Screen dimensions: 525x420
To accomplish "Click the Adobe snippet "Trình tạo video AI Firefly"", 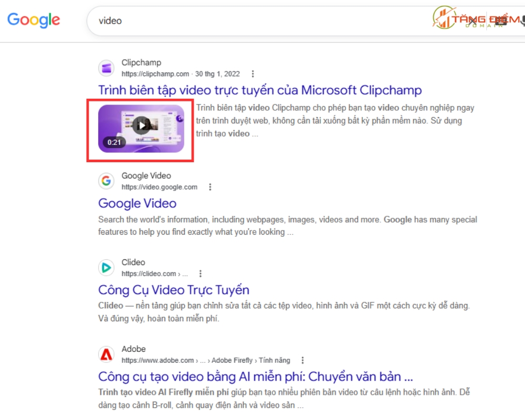I will coord(284,398).
